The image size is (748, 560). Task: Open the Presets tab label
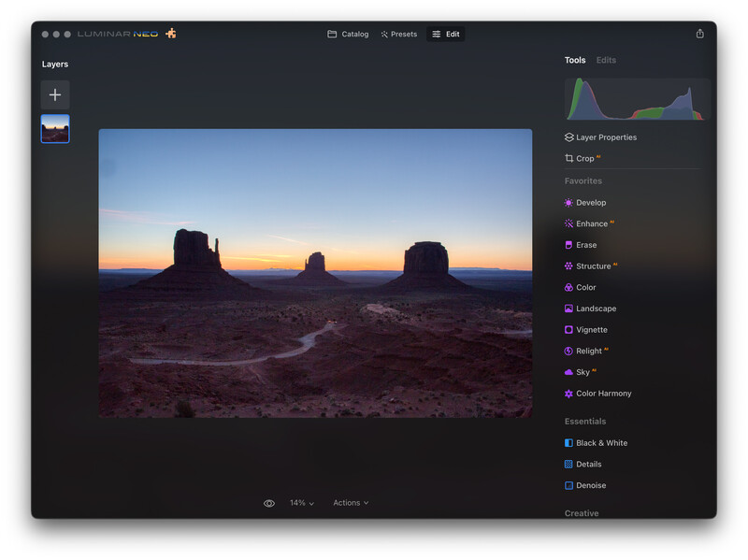point(404,35)
